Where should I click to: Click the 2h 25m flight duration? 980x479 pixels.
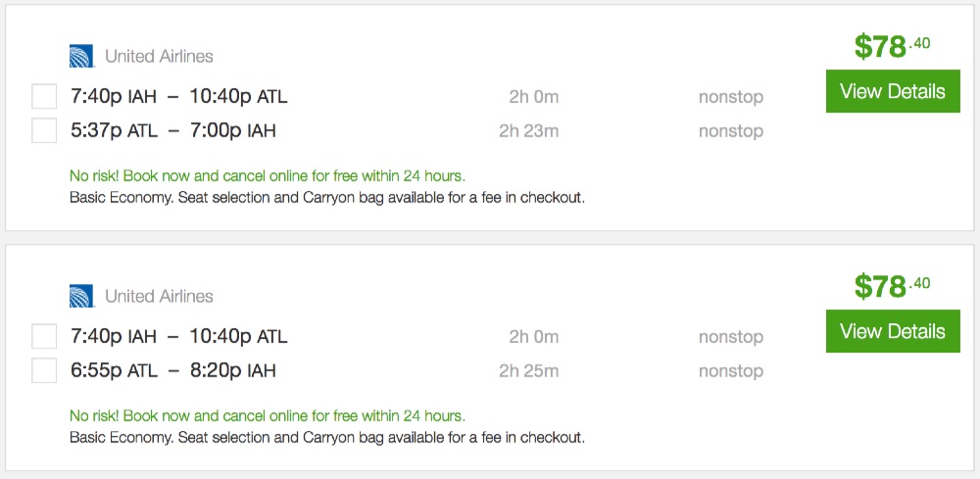pyautogui.click(x=528, y=371)
